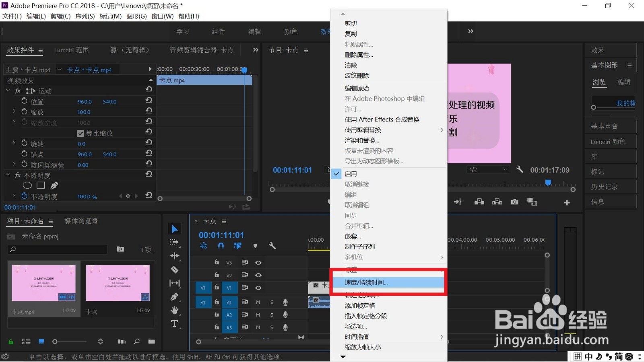Toggle project write lock icon
Image resolution: width=644 pixels, height=362 pixels.
click(11, 341)
